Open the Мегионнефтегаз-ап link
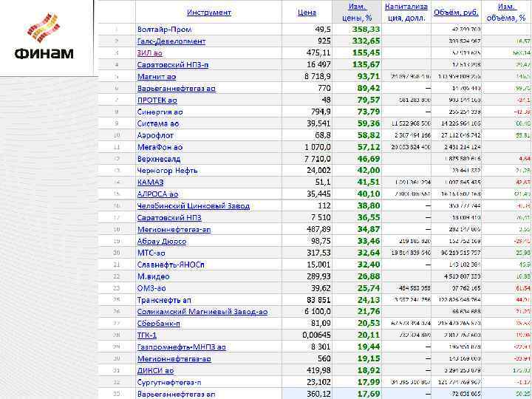The height and width of the screenshot is (399, 532). 174,229
